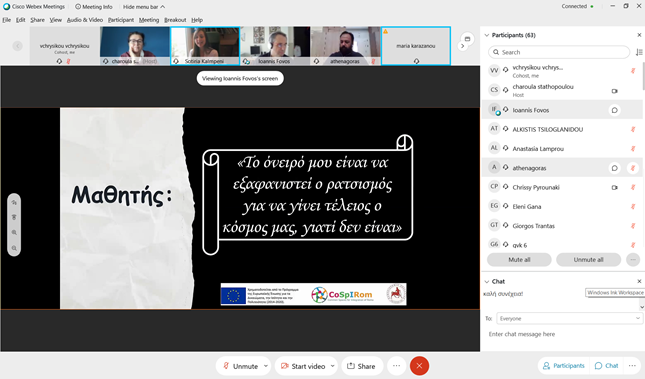Close the Chat panel

point(639,281)
